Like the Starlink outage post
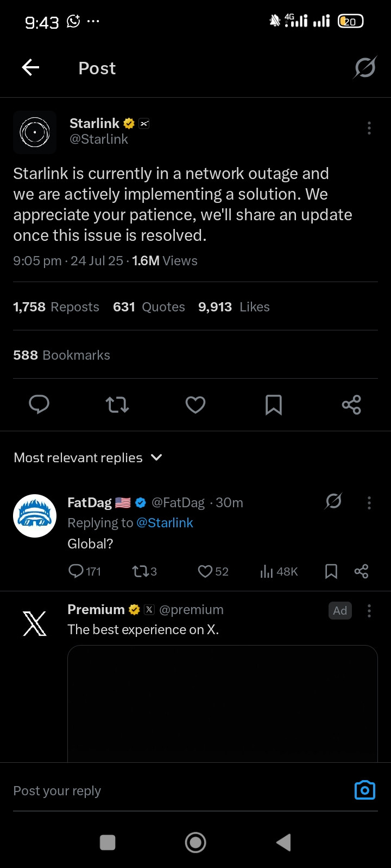The height and width of the screenshot is (868, 391). pyautogui.click(x=195, y=405)
